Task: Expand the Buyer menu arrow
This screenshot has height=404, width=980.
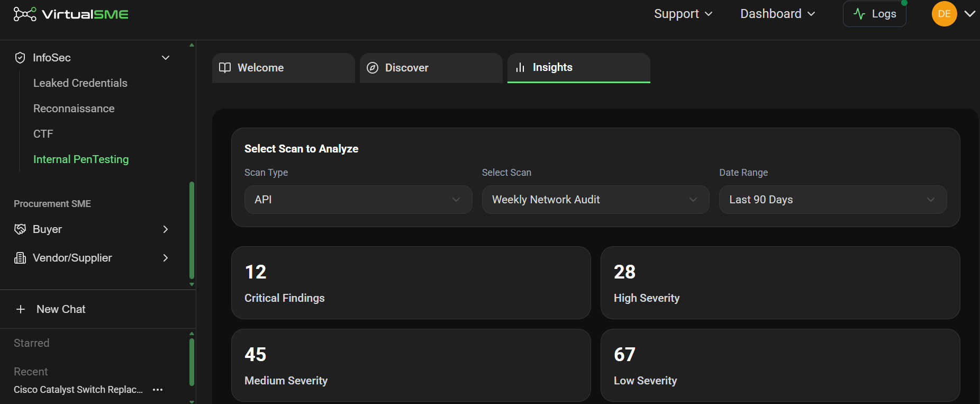Action: pyautogui.click(x=166, y=229)
